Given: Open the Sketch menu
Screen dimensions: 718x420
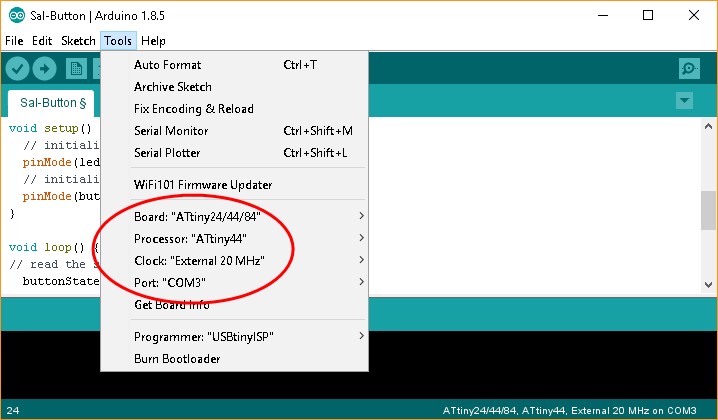Looking at the screenshot, I should [78, 41].
